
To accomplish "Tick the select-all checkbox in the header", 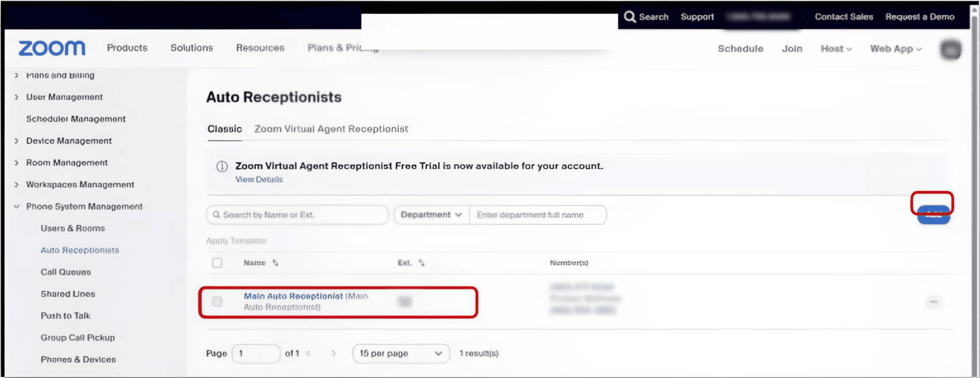I will coord(217,263).
